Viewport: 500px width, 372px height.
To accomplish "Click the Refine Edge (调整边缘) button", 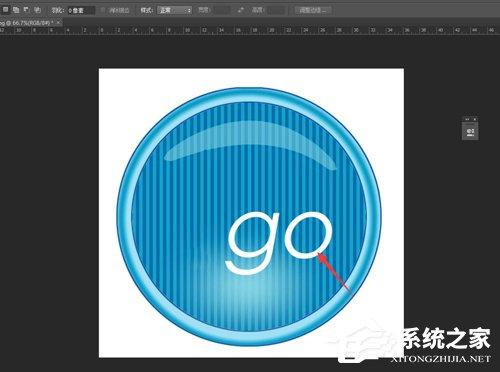I will coord(313,10).
